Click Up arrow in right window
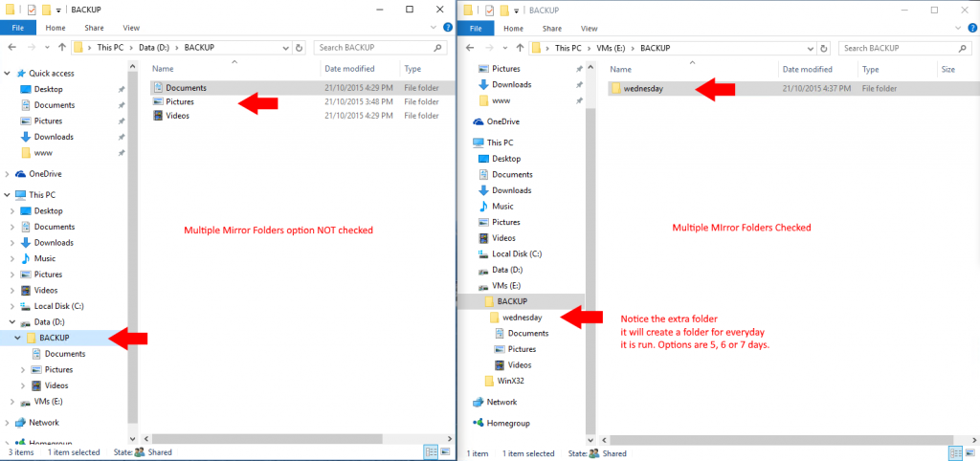Viewport: 980px width, 461px height. (x=520, y=48)
